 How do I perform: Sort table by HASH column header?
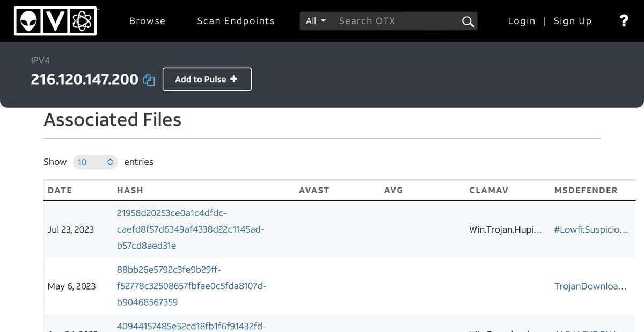tap(130, 190)
